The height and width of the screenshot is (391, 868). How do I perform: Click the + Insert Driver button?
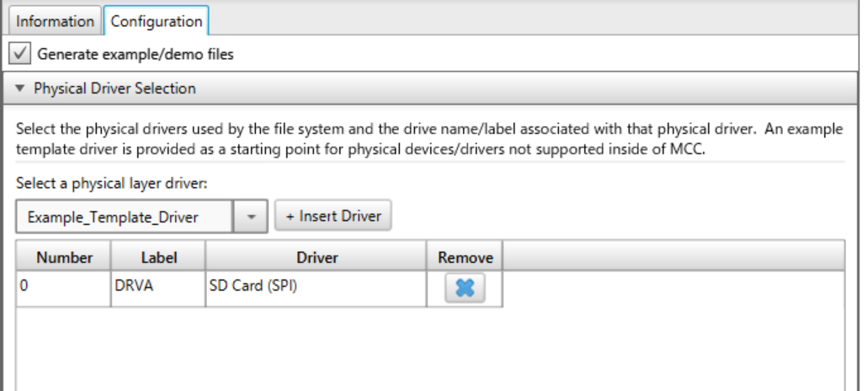(333, 216)
